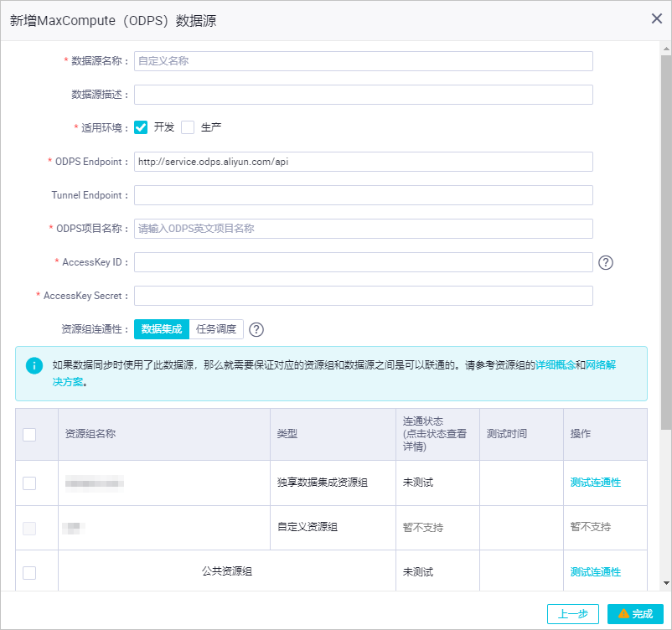Check the 独享数据集成资源组 row checkbox
The image size is (672, 630).
(x=29, y=483)
